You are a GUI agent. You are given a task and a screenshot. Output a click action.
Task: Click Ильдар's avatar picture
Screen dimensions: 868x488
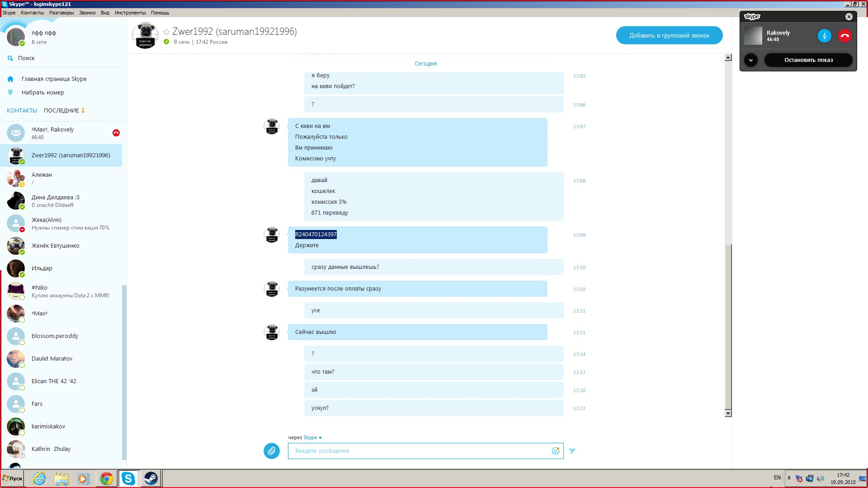tap(16, 268)
